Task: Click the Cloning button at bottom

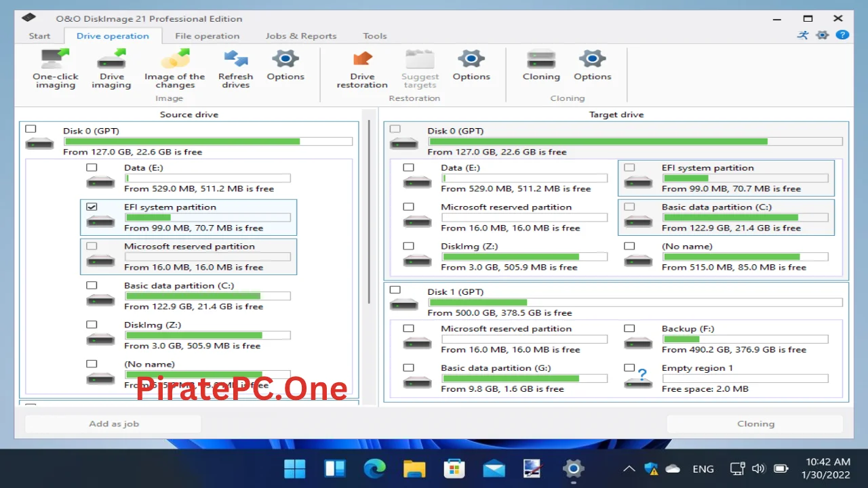Action: 755,424
